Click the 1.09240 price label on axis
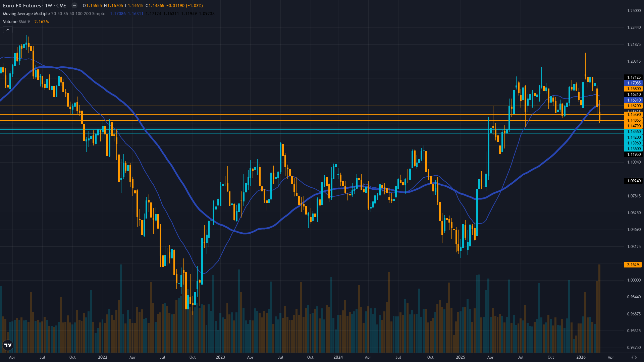Image resolution: width=644 pixels, height=362 pixels. pos(633,181)
